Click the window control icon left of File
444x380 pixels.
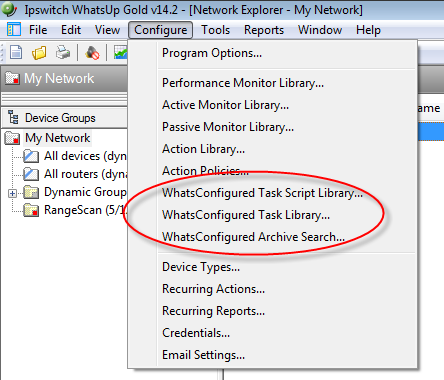[14, 30]
